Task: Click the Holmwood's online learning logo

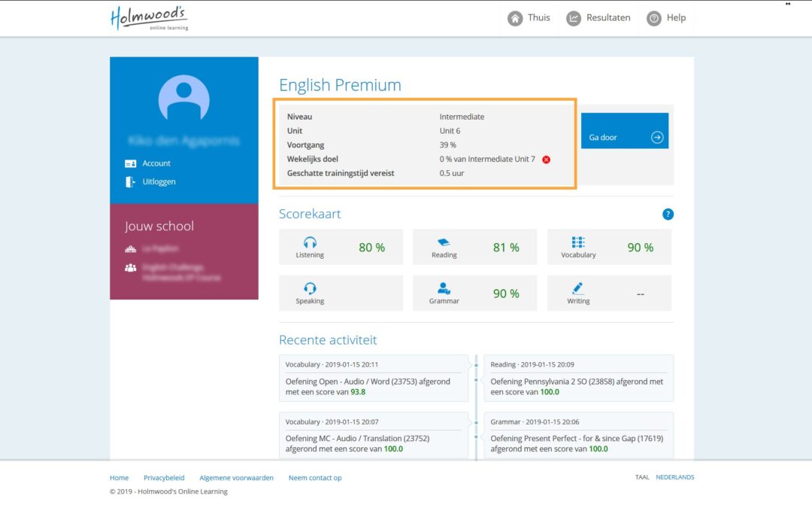Action: click(x=149, y=18)
